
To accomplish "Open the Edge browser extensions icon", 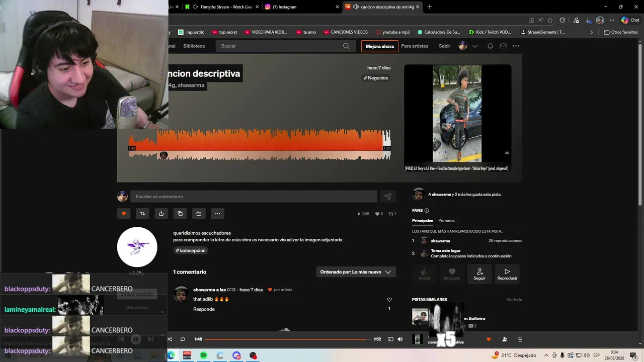I will click(562, 20).
